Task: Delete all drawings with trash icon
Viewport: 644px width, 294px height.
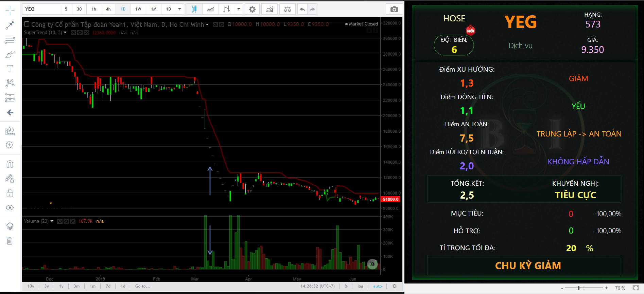Action: [10, 241]
